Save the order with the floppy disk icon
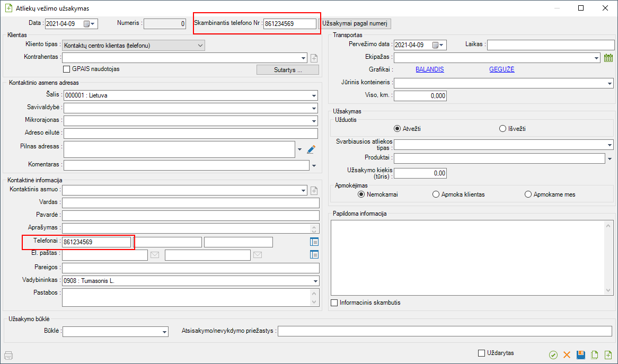The image size is (618, 364). tap(580, 355)
